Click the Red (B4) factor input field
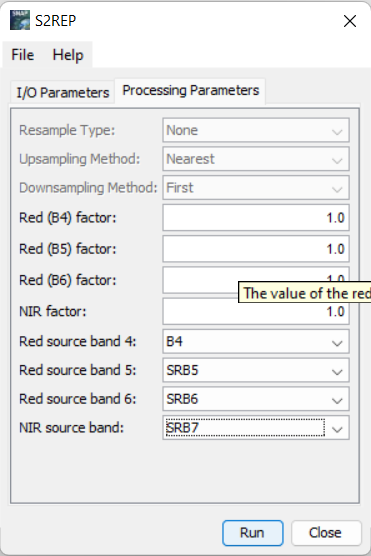The image size is (371, 556). point(256,218)
